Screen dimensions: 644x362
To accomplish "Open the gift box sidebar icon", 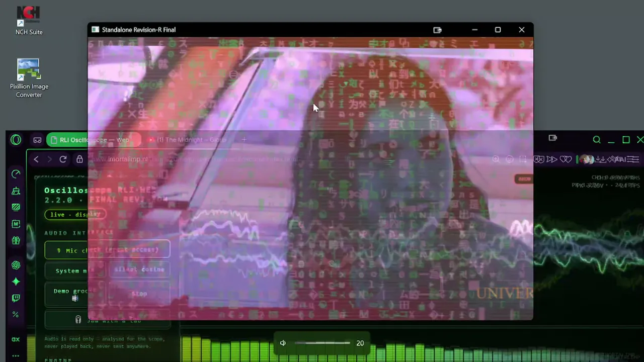I will click(x=16, y=241).
